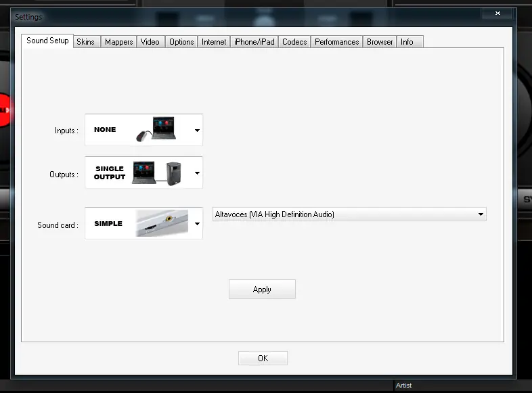This screenshot has width=532, height=393.
Task: Switch to the Video tab
Action: (x=150, y=42)
